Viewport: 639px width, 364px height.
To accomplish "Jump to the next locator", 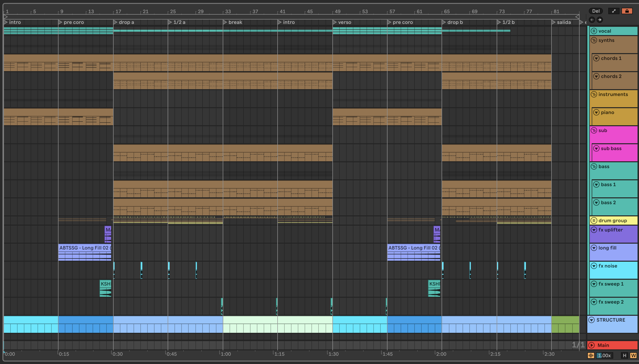I will pyautogui.click(x=600, y=20).
